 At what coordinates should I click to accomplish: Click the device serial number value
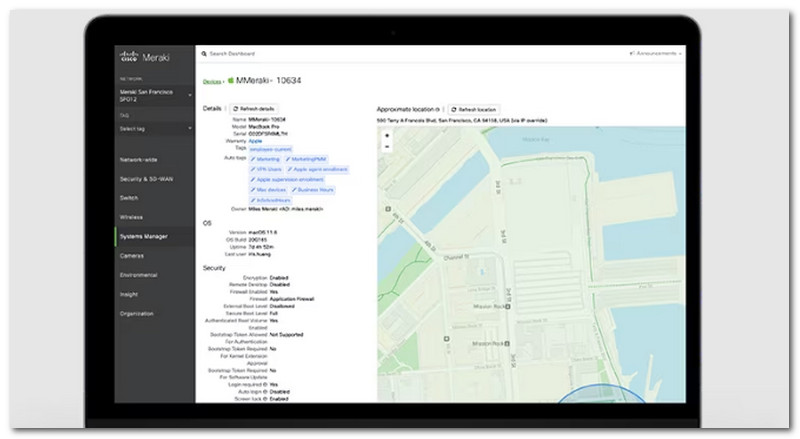pos(268,134)
